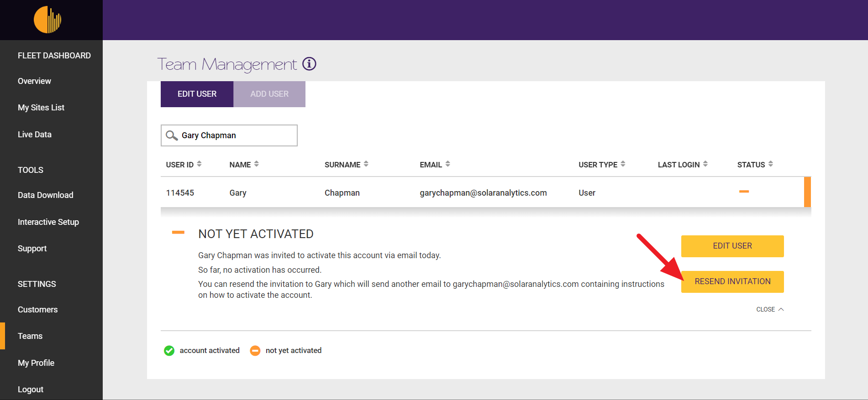
Task: Click the SURNAME column header
Action: 342,165
